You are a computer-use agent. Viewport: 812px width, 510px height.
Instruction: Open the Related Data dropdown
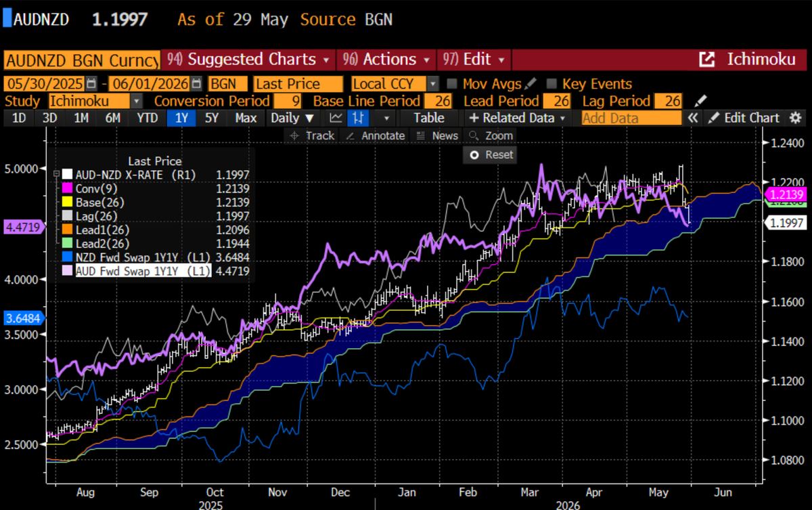[x=518, y=118]
